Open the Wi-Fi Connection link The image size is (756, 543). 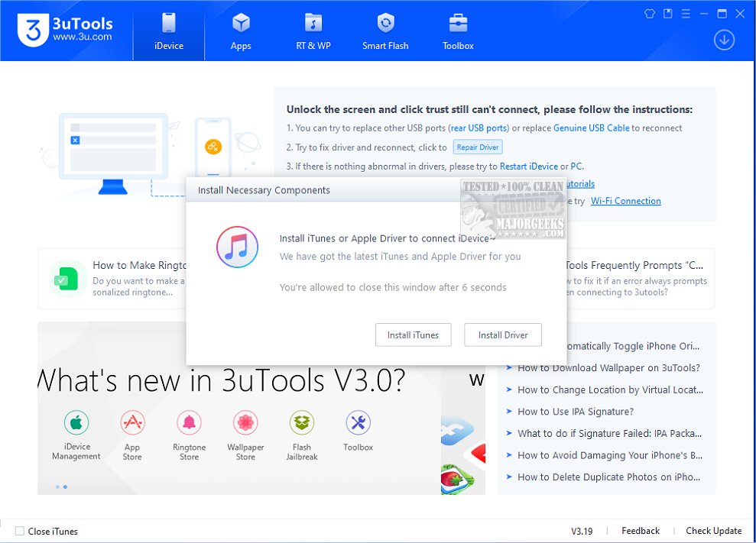[625, 200]
